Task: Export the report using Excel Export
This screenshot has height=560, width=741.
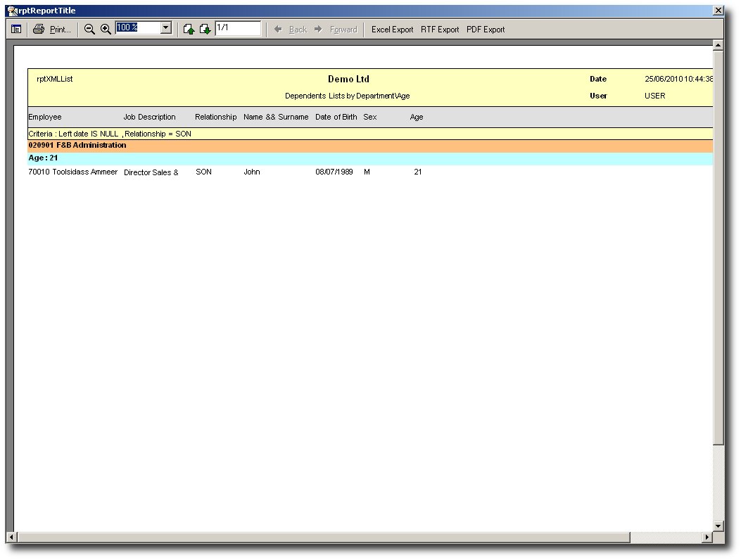Action: [392, 30]
